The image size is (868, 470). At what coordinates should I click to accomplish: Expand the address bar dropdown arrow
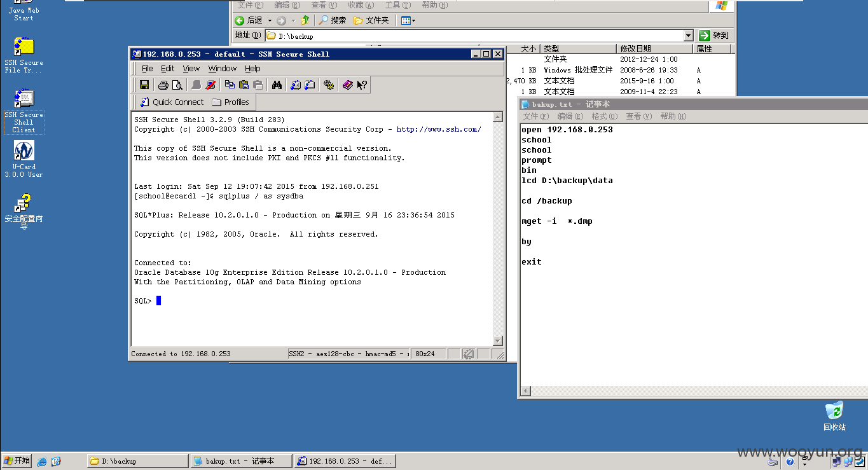pos(688,36)
